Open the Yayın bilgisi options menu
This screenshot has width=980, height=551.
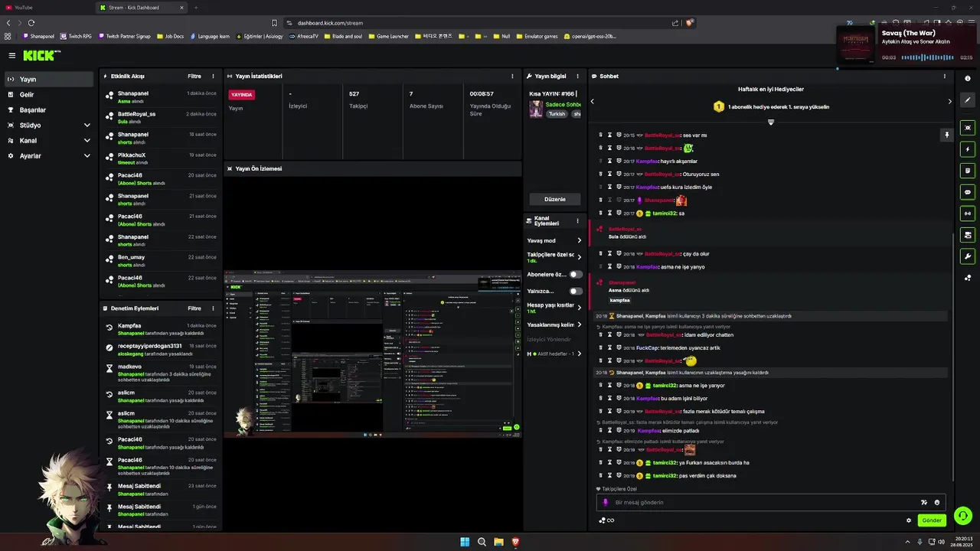[x=577, y=76]
